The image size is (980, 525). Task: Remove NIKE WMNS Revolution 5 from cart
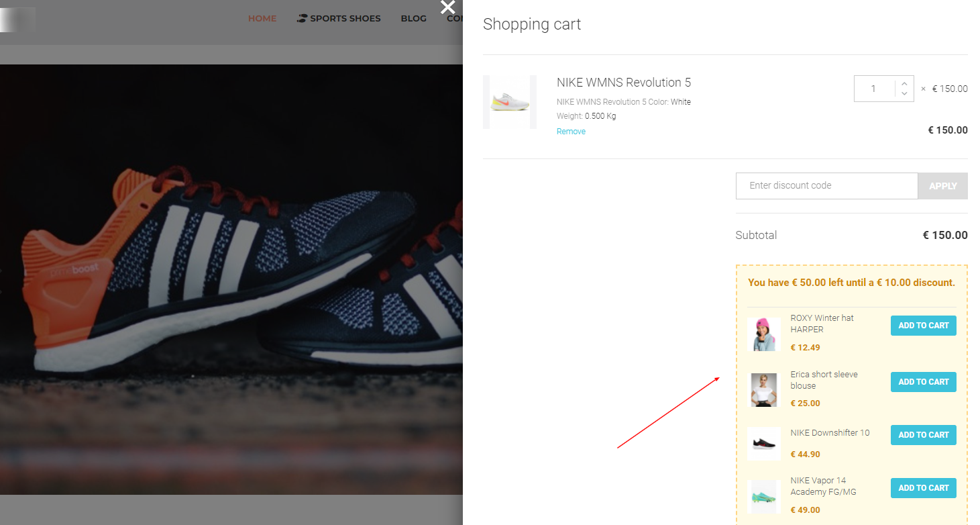[571, 132]
